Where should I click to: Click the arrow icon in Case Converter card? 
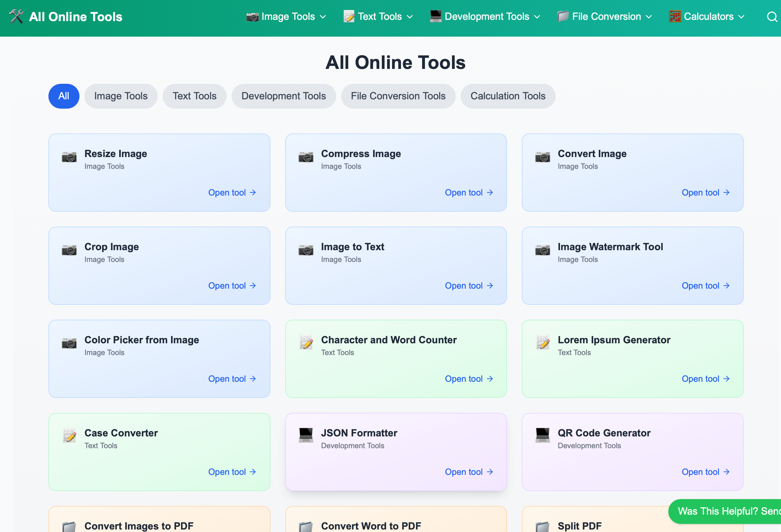(253, 472)
